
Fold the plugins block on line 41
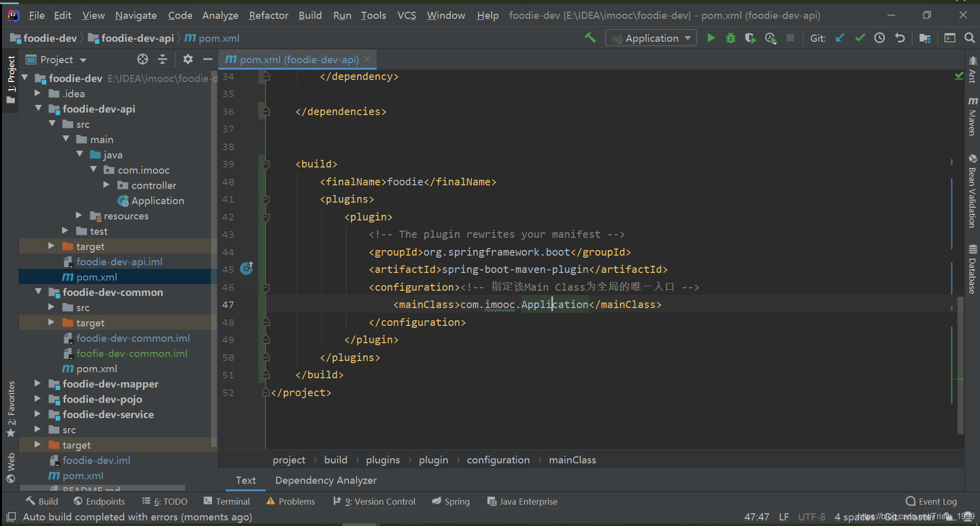point(266,199)
